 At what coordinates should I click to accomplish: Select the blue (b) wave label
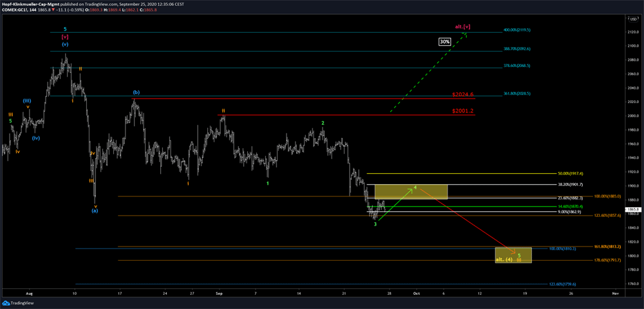pos(136,93)
